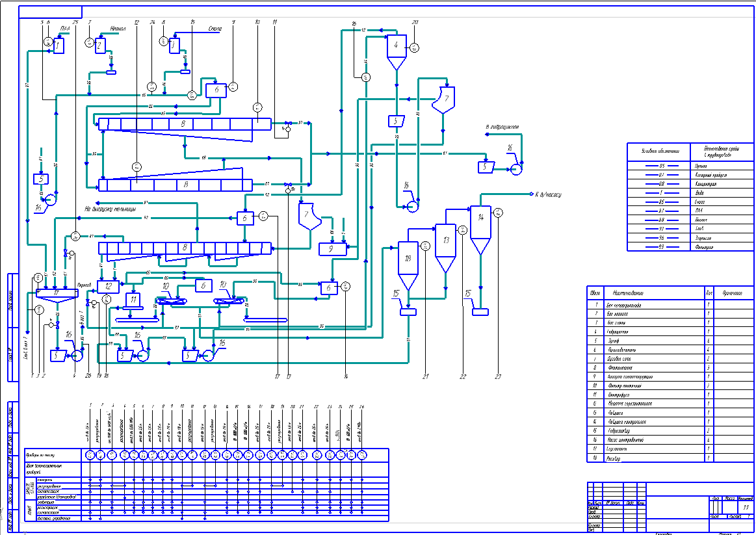Click the ПАА inlet label

coord(65,29)
